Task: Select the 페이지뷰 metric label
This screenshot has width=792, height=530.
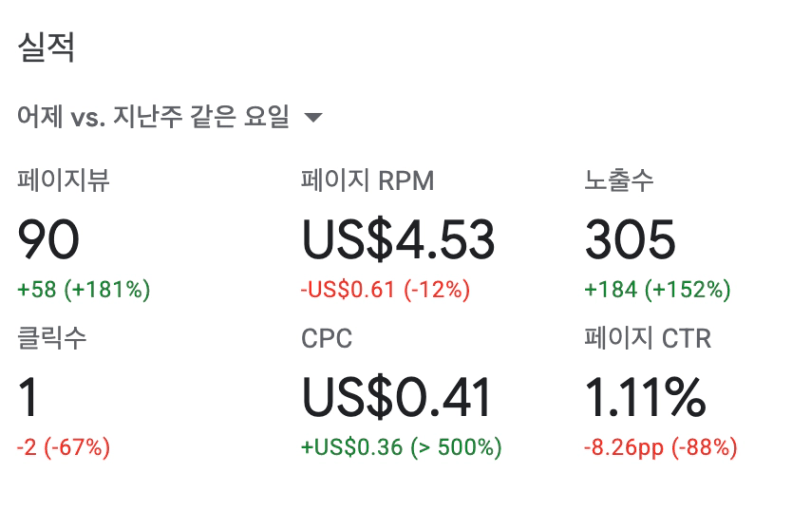Action: point(64,181)
